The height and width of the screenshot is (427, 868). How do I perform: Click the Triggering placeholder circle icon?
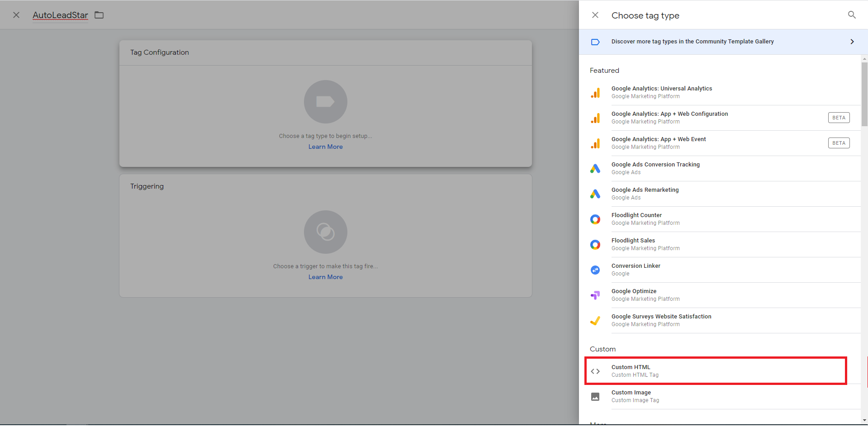[x=325, y=232]
